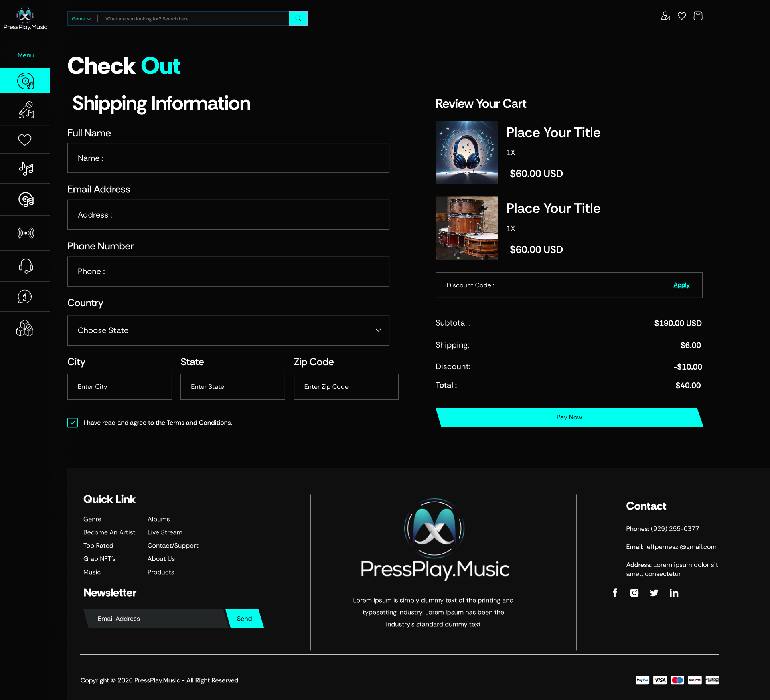Viewport: 770px width, 700px height.
Task: Focus the Full Name input field
Action: point(228,158)
